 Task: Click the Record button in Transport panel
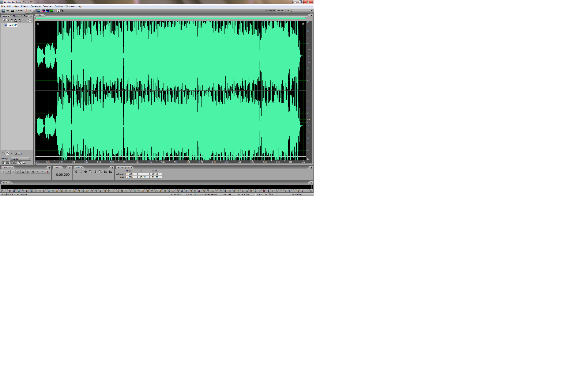pos(47,172)
